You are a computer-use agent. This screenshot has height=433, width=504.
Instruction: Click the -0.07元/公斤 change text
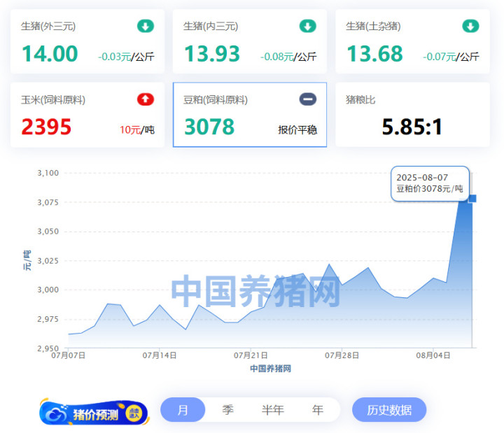(x=451, y=57)
